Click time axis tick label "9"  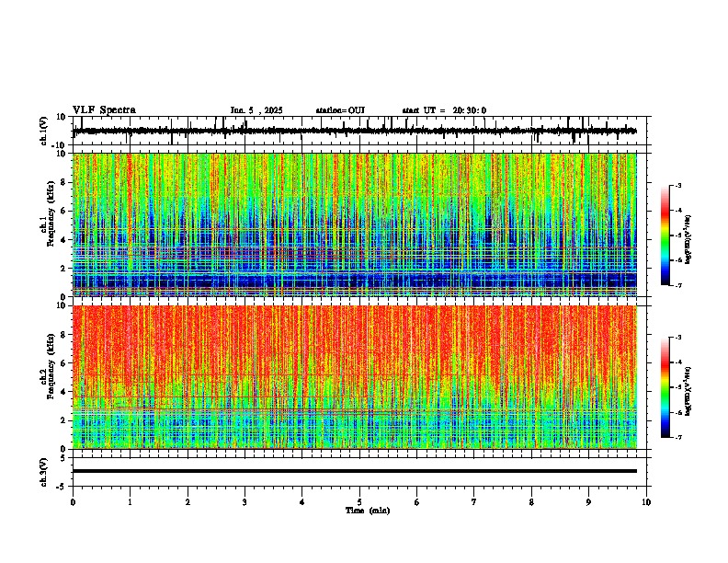[x=588, y=502]
